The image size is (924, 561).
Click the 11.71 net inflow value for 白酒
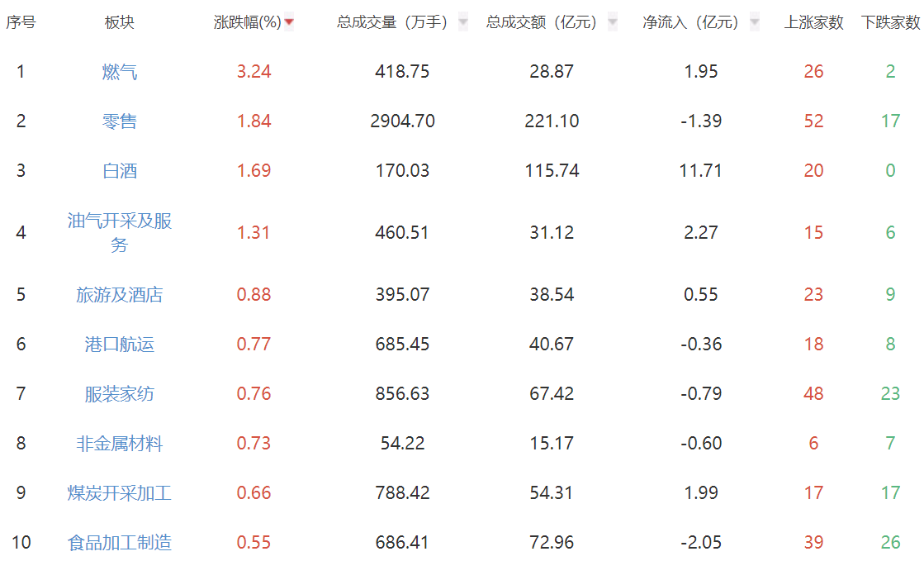coord(701,171)
